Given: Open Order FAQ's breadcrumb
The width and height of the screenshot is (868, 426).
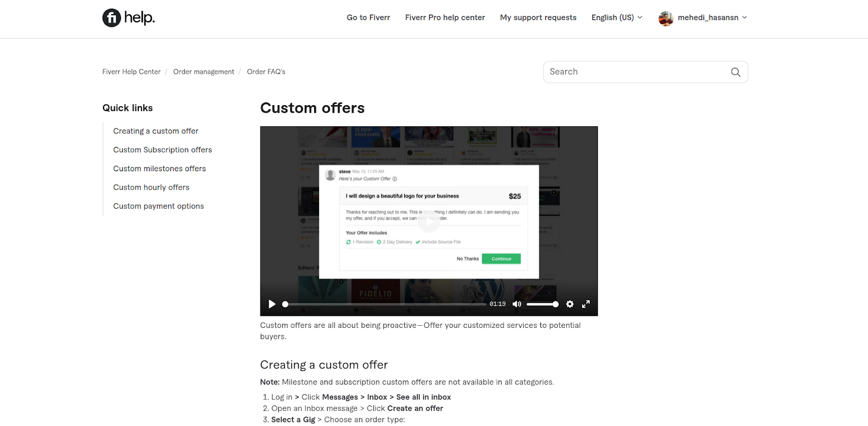Looking at the screenshot, I should pyautogui.click(x=266, y=72).
